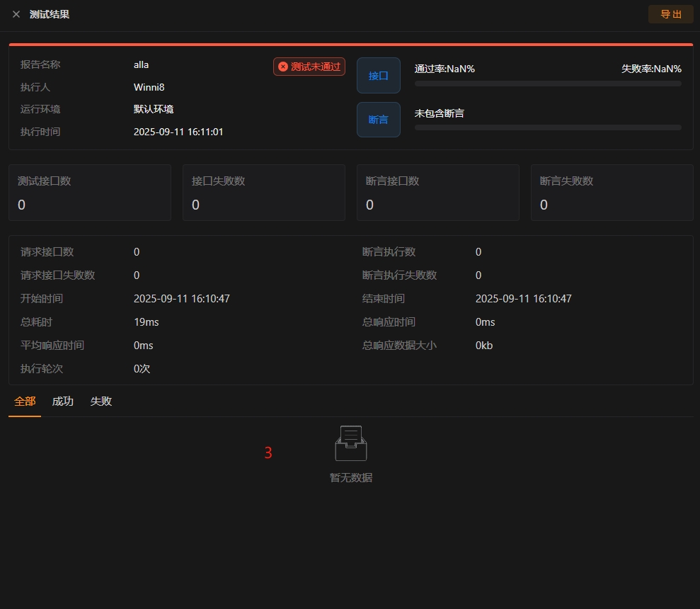Screen dimensions: 700x609
Task: Click the 断言执行数 label
Action: 389,252
